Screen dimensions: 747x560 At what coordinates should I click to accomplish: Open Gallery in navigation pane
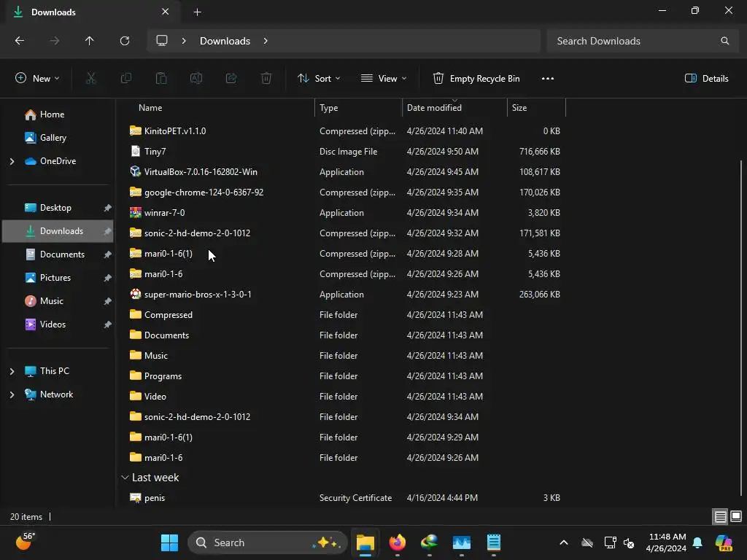[x=53, y=138]
